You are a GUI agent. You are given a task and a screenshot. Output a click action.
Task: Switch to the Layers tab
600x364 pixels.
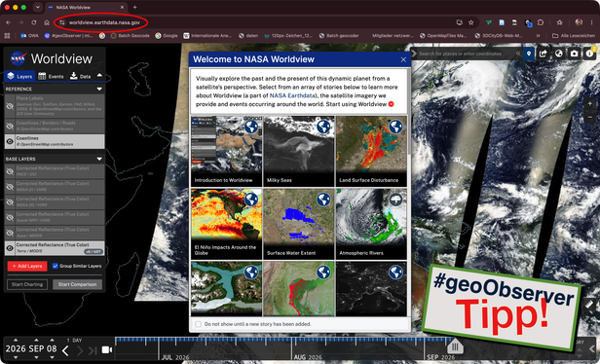[19, 77]
